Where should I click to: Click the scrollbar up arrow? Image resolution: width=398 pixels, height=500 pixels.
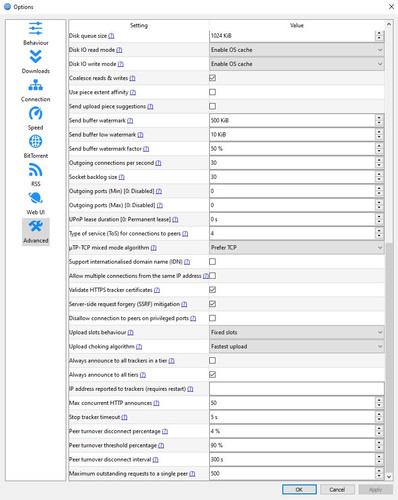click(389, 24)
